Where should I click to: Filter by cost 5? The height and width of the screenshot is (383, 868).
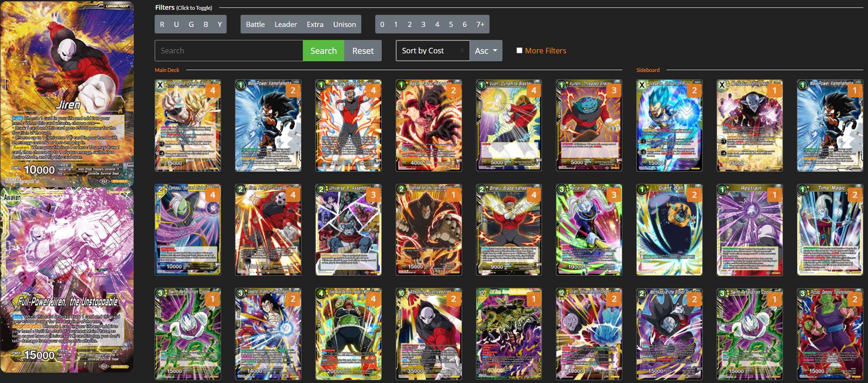450,25
